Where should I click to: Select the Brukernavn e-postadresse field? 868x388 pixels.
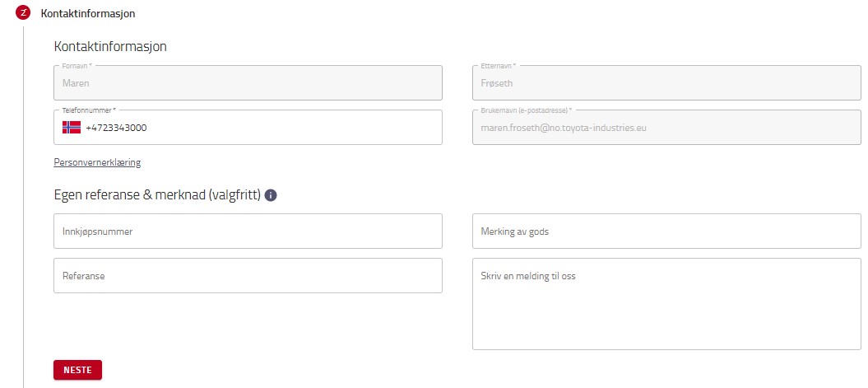click(x=666, y=128)
